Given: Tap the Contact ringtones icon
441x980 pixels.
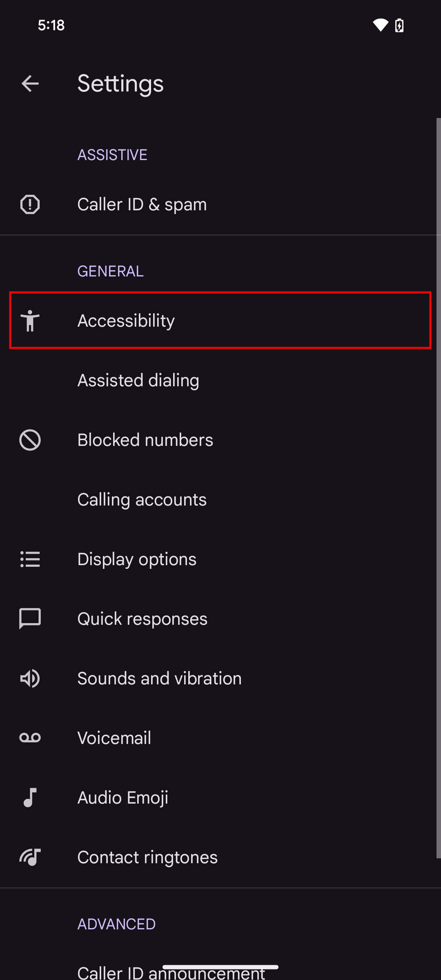Looking at the screenshot, I should click(30, 857).
